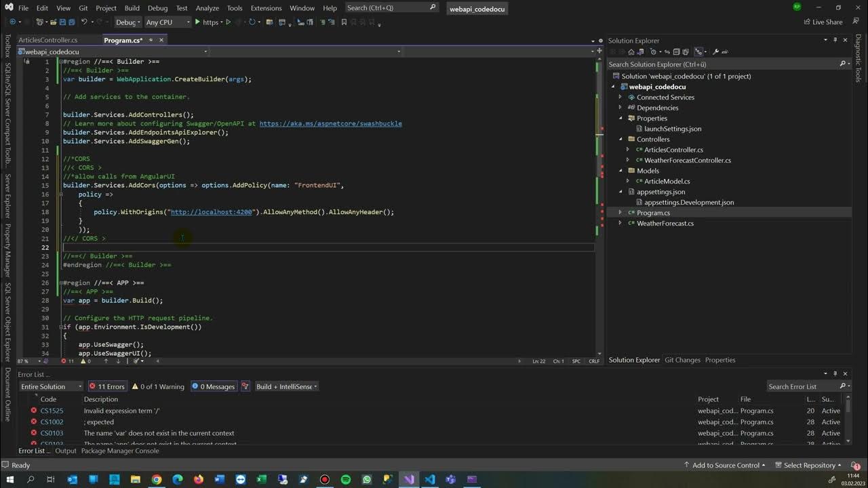Open Google Chrome from the taskbar
This screenshot has width=868, height=488.
[x=157, y=479]
